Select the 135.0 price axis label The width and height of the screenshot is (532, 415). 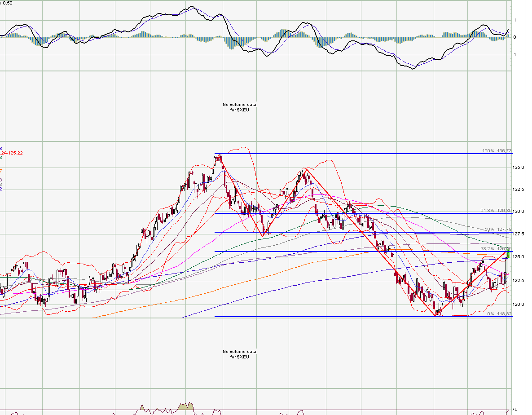[518, 168]
